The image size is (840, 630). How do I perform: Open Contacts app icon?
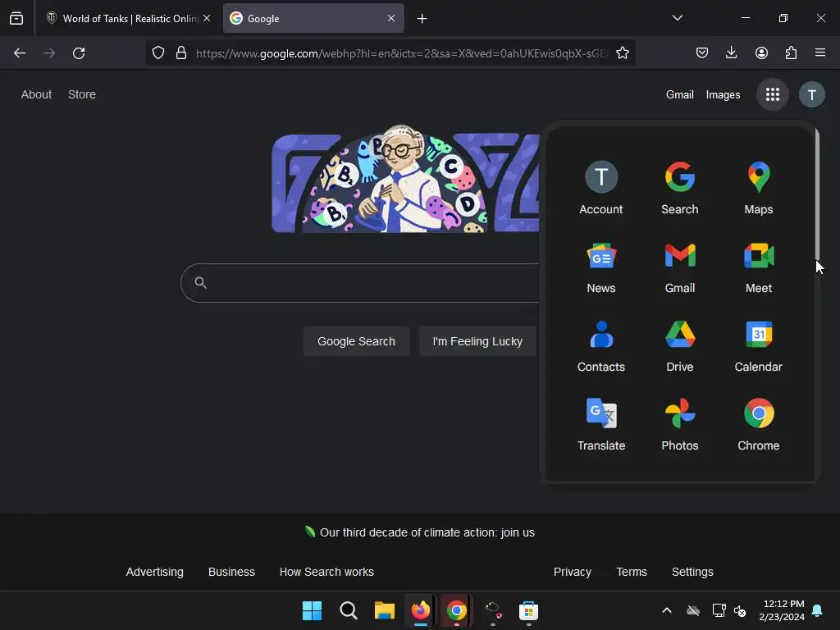[x=601, y=345]
